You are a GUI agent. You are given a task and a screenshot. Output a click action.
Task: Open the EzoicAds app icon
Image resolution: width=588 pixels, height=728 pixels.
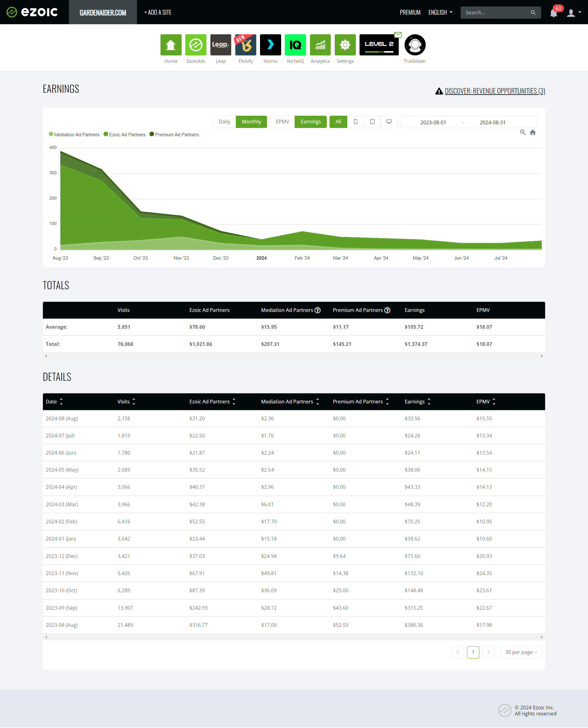pos(196,45)
